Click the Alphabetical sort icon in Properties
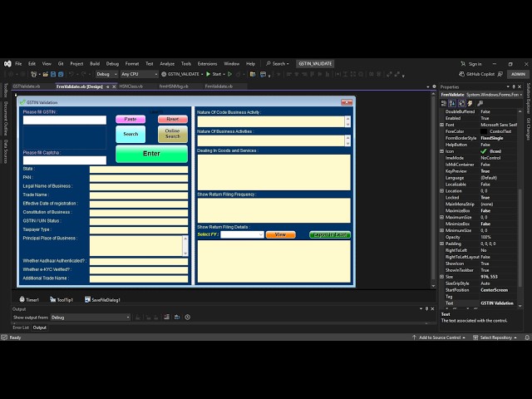This screenshot has height=399, width=532. click(x=452, y=103)
